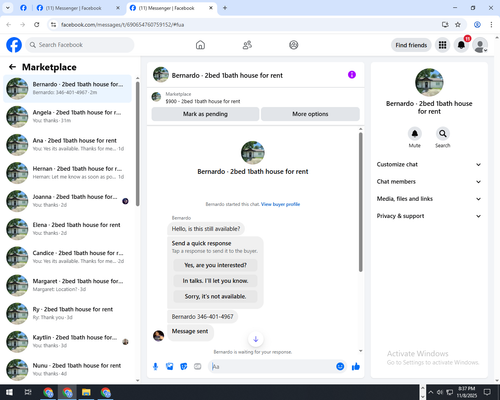The width and height of the screenshot is (500, 400).
Task: Click the conversation list scrollbar
Action: [x=138, y=144]
